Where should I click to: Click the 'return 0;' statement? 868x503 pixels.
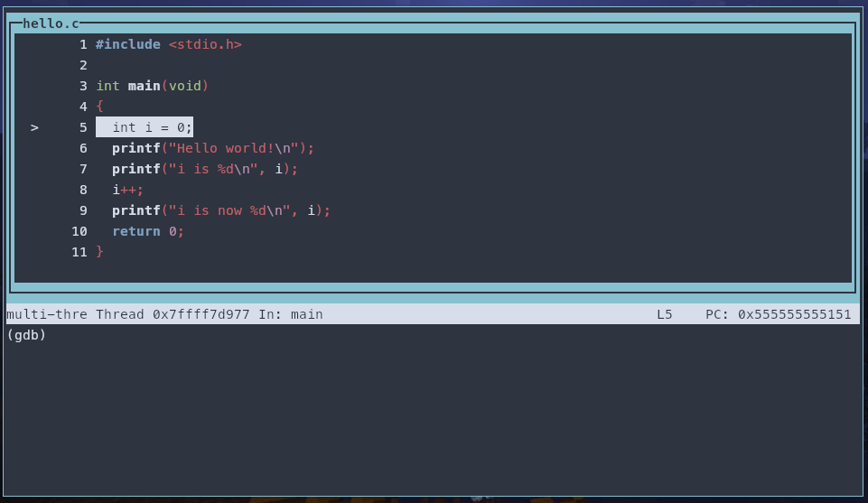(148, 231)
